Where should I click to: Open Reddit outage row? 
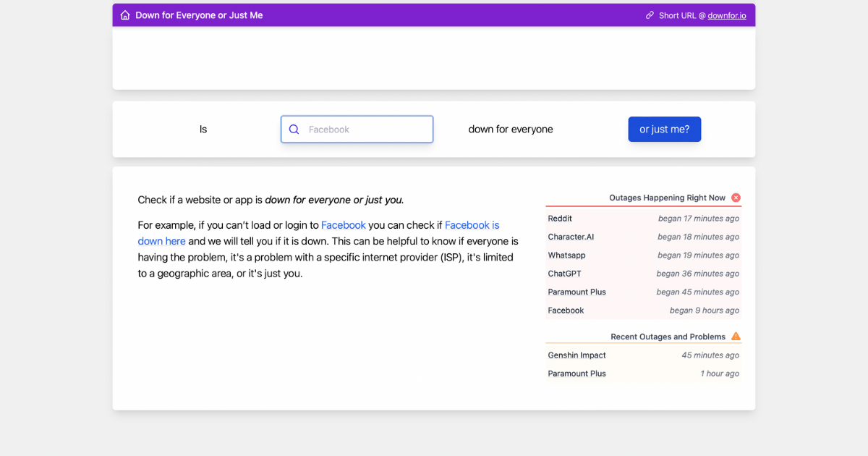pyautogui.click(x=644, y=219)
